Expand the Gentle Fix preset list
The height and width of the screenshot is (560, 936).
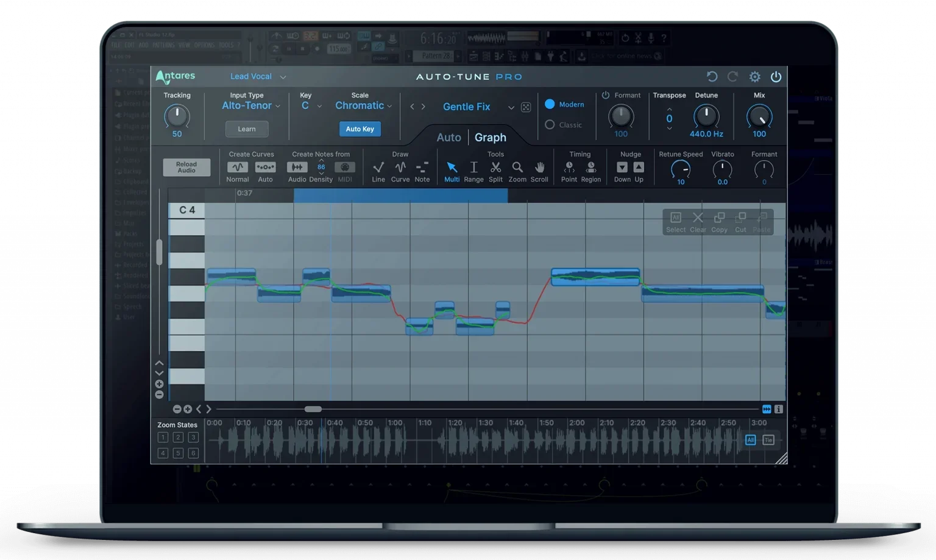511,108
